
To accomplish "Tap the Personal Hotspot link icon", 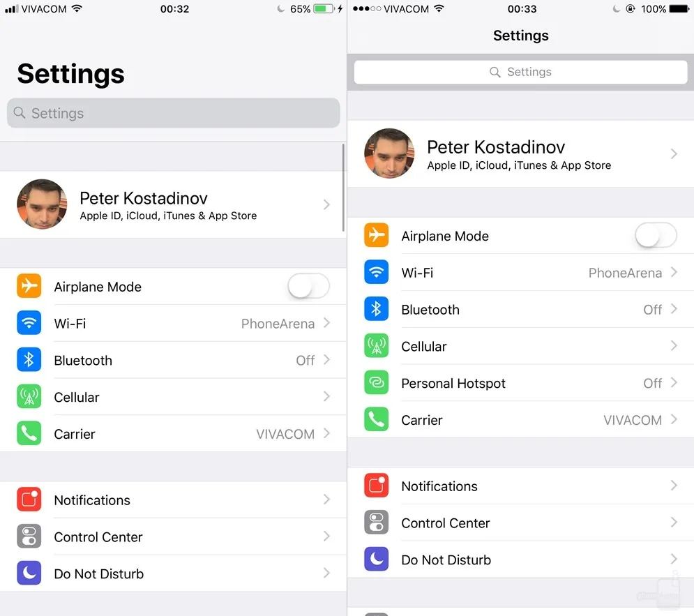I will click(x=376, y=382).
